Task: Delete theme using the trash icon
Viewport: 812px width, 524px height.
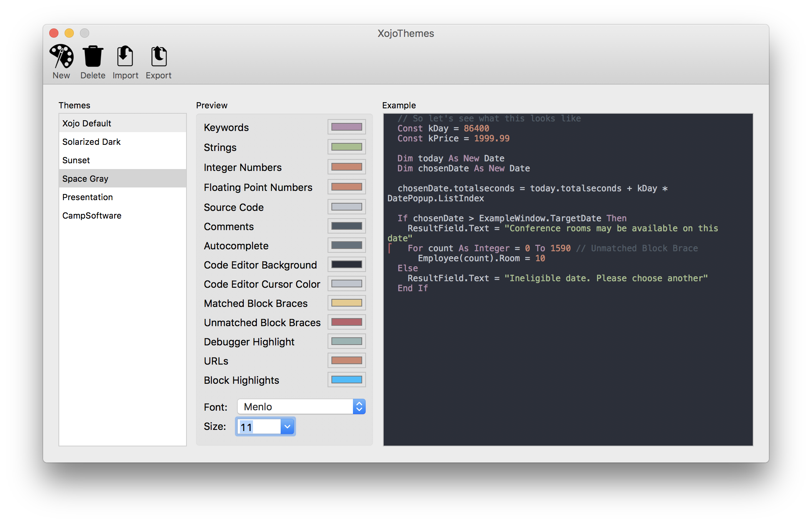Action: (93, 61)
